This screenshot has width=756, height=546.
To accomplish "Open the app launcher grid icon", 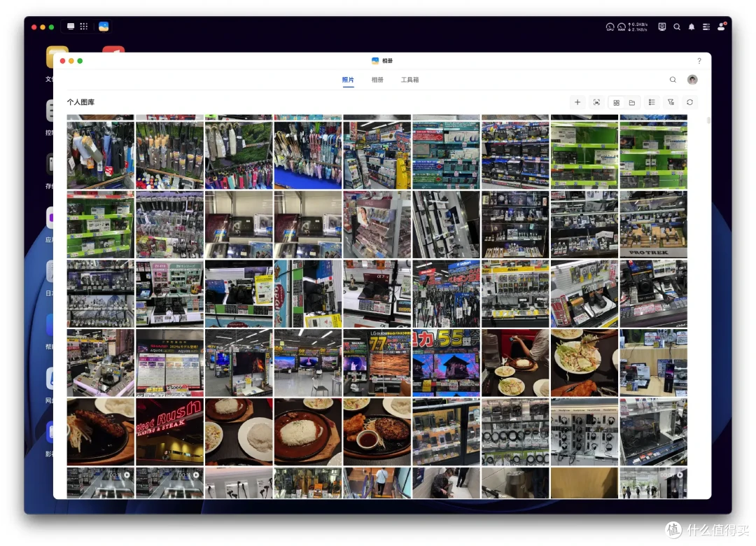I will coord(84,27).
